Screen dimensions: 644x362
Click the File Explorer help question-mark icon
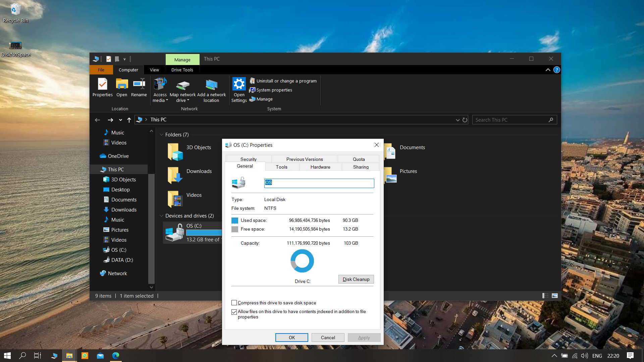(x=557, y=70)
